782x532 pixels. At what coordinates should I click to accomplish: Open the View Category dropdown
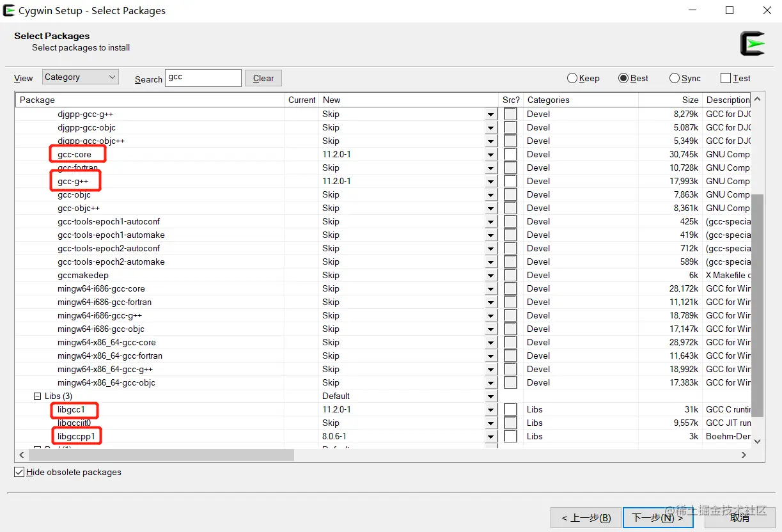point(81,77)
